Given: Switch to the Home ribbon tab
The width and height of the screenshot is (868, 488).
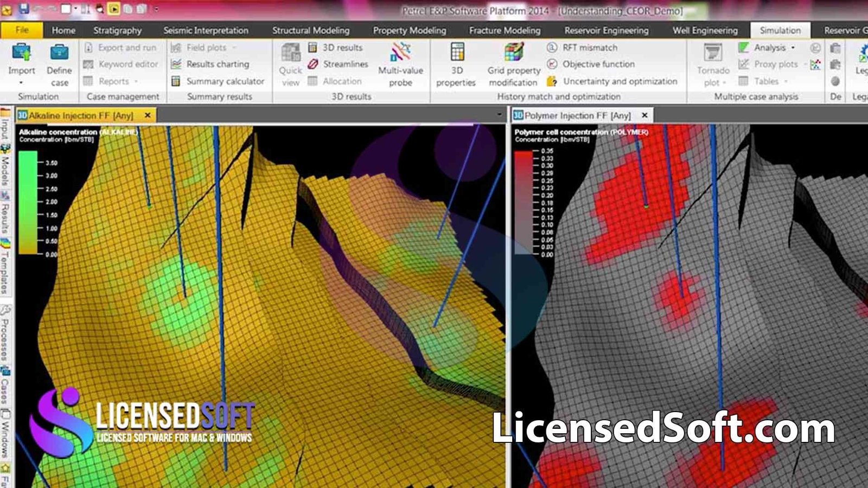Looking at the screenshot, I should (63, 30).
